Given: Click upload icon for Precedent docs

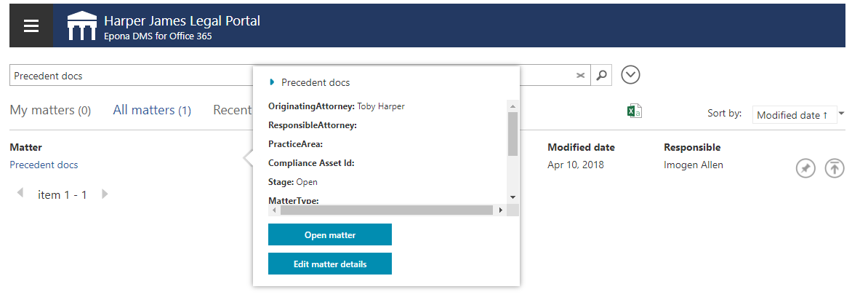Looking at the screenshot, I should click(835, 168).
